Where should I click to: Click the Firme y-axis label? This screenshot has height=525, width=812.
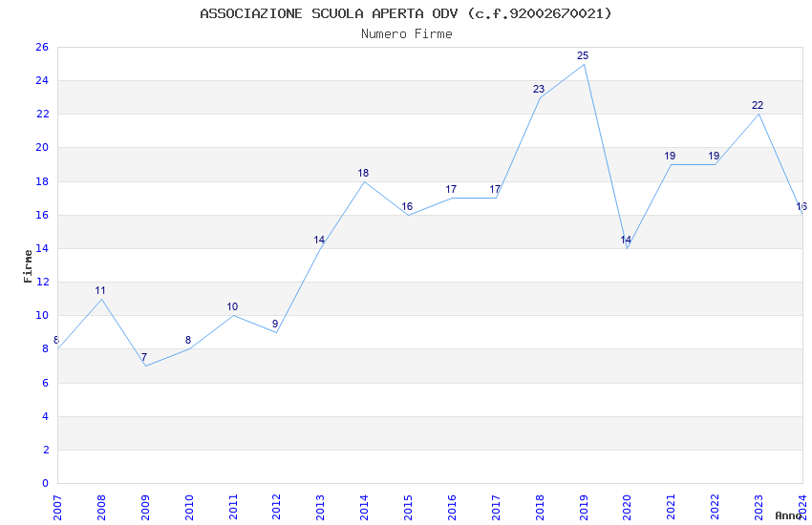click(x=28, y=266)
